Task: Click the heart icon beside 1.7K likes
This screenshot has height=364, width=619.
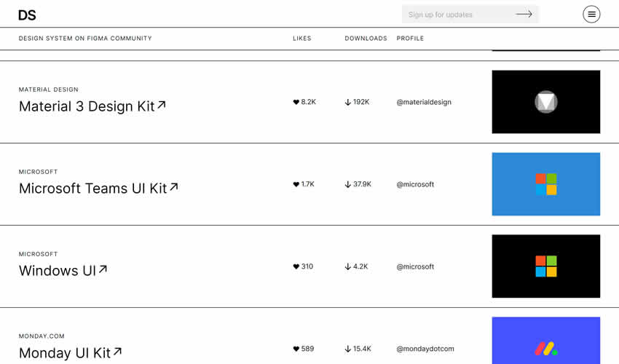Action: 296,185
